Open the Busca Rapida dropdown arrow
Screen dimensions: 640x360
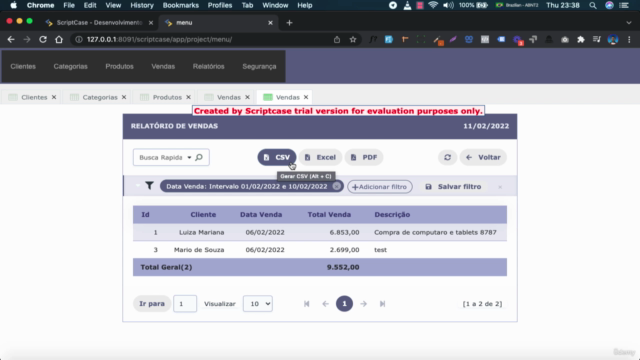[x=189, y=158]
